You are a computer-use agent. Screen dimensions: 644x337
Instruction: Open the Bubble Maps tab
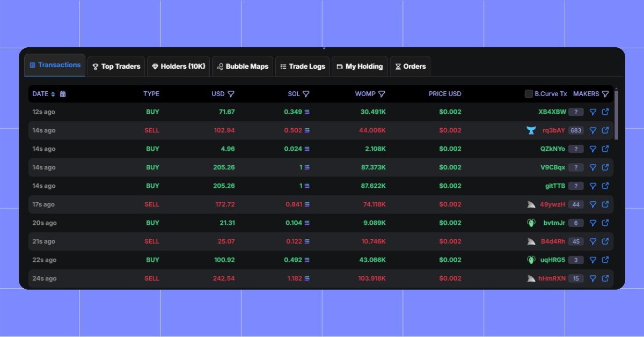(x=243, y=66)
